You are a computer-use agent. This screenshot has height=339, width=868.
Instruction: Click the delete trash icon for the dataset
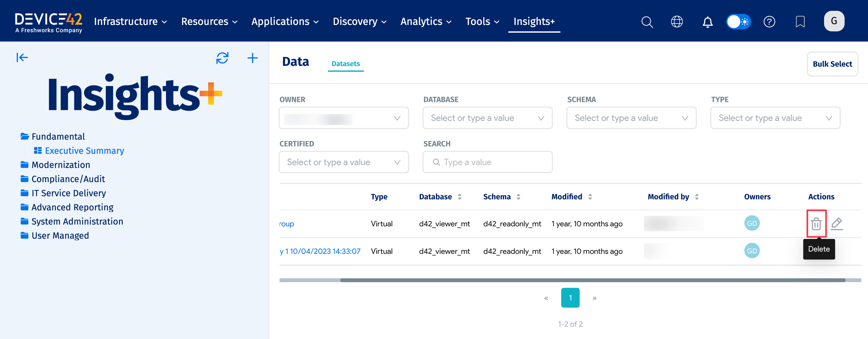point(816,223)
